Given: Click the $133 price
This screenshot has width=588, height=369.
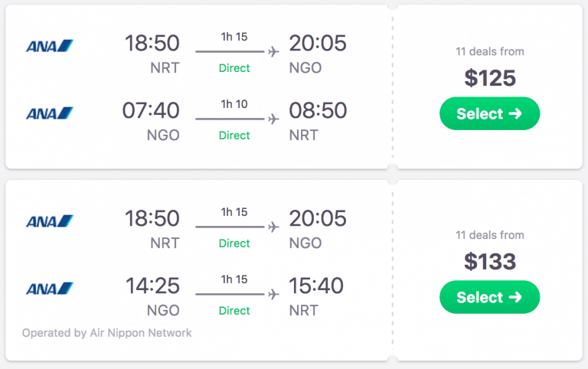Looking at the screenshot, I should pos(490,262).
